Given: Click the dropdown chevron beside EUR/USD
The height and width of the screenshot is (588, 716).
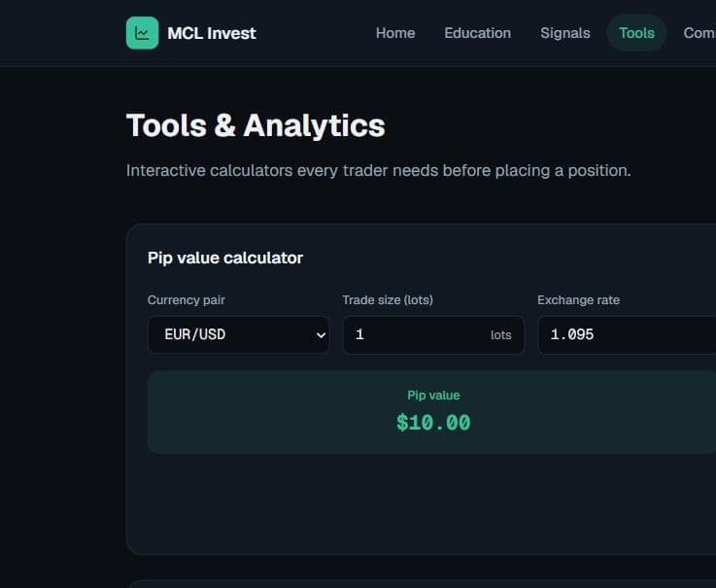Looking at the screenshot, I should 321,335.
